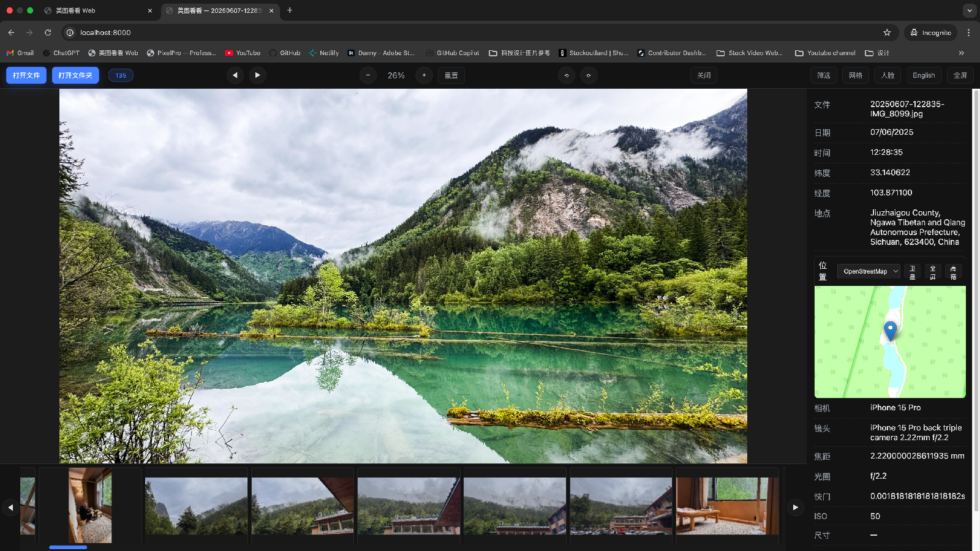The image size is (980, 551).
Task: Switch map to 卫星 satellite view
Action: pyautogui.click(x=912, y=272)
